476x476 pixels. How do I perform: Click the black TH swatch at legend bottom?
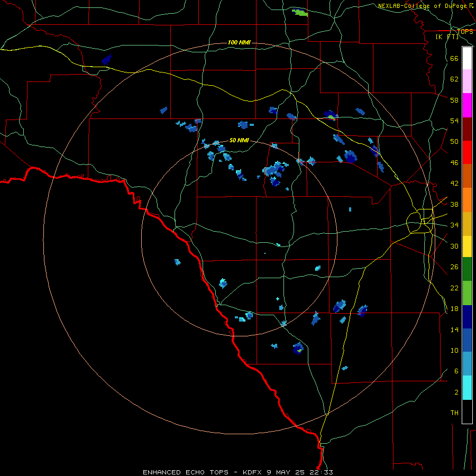tap(467, 411)
